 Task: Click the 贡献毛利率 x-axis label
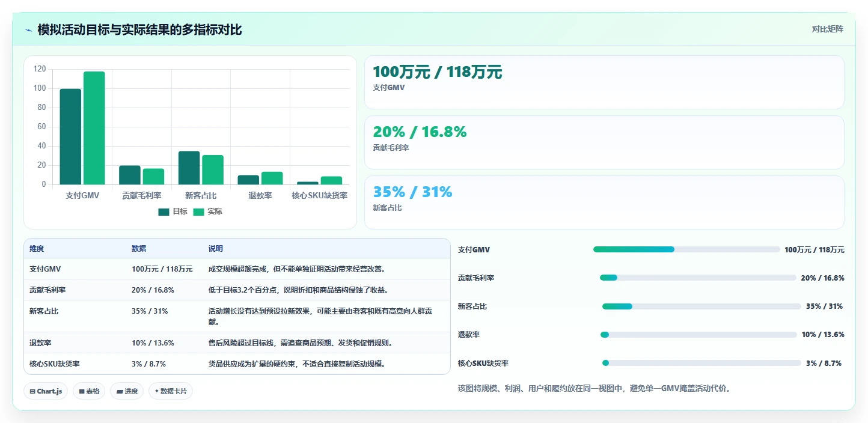[x=141, y=195]
